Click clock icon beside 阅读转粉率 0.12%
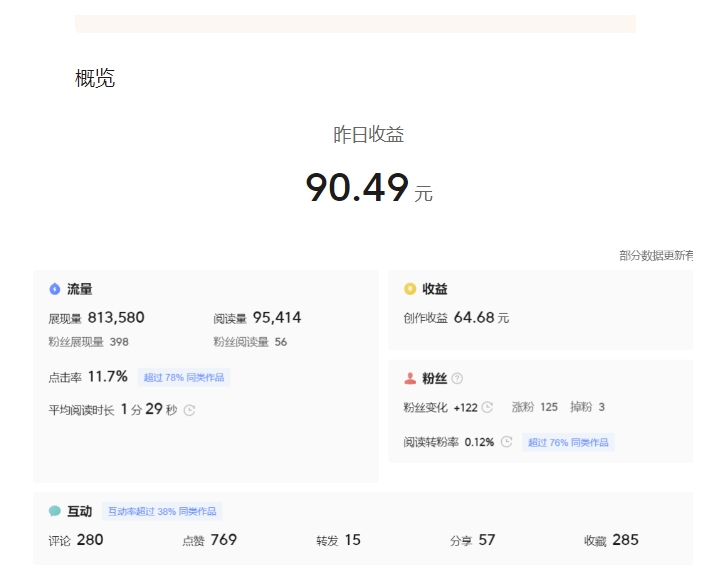Viewport: 708px width, 575px height. [506, 442]
